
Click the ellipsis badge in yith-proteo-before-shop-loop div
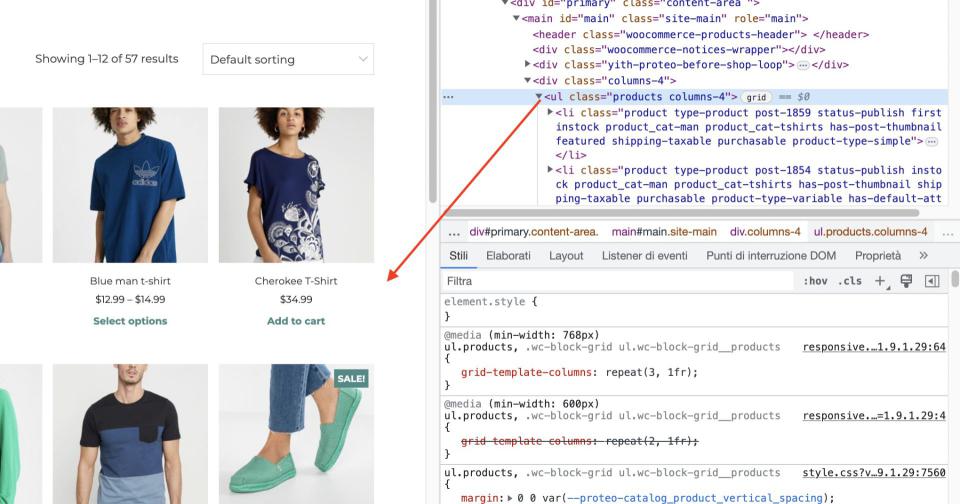click(x=803, y=65)
